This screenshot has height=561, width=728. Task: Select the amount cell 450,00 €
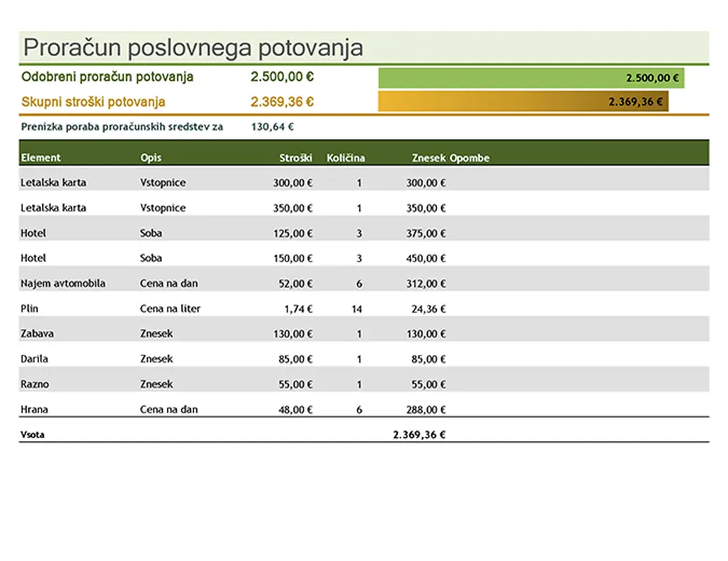point(426,258)
